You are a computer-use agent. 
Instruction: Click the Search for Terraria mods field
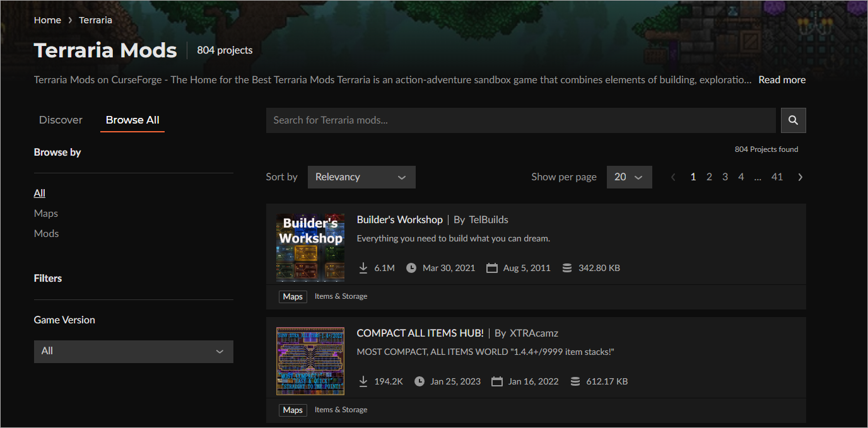(x=521, y=120)
